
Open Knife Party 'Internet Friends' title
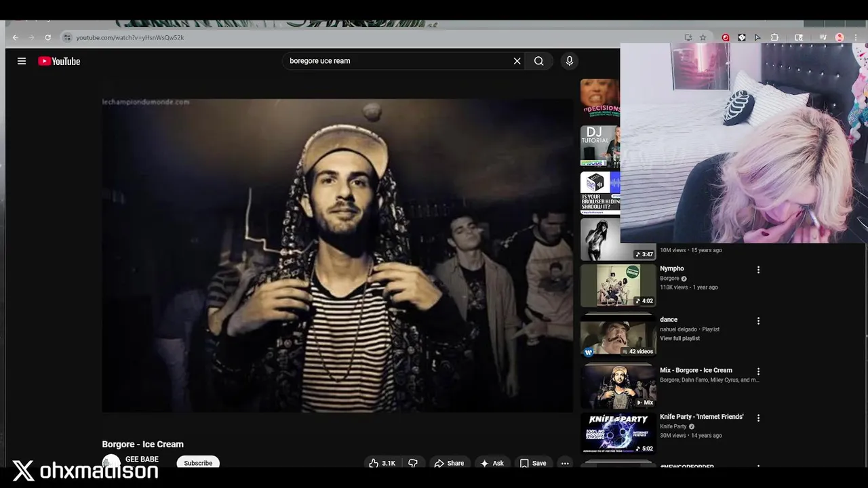click(702, 417)
